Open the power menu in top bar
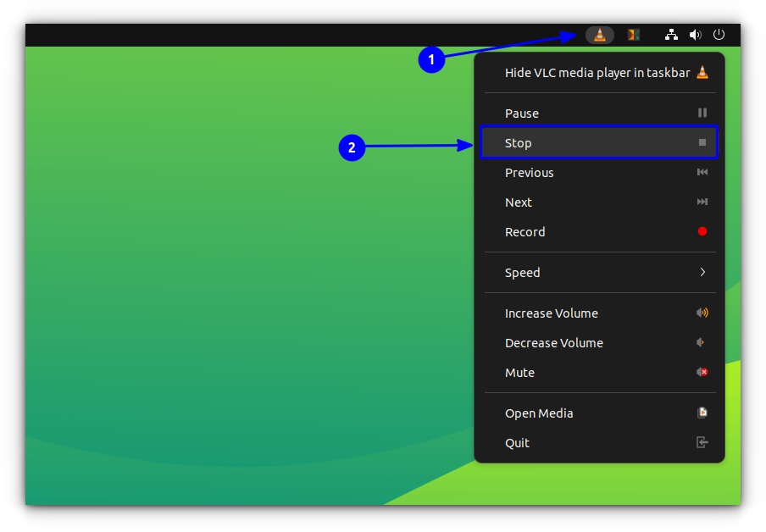Screen dimensions: 766x532 tap(719, 35)
